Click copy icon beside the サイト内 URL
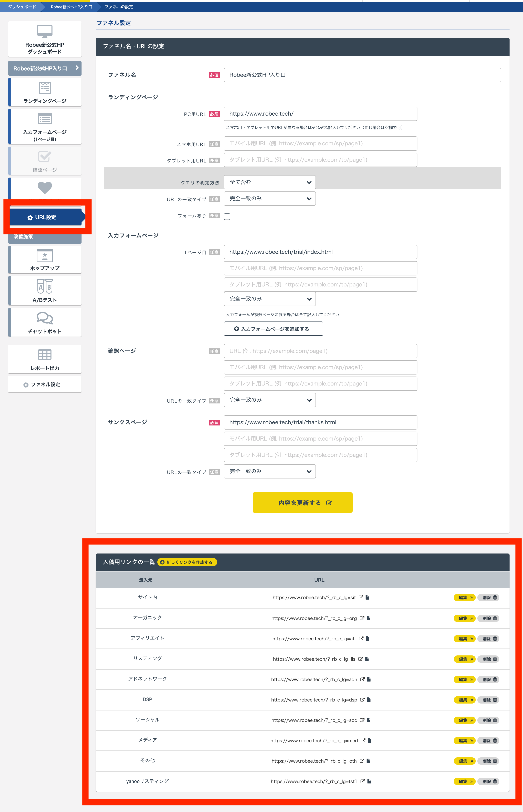Viewport: 523px width, 812px height. point(367,597)
